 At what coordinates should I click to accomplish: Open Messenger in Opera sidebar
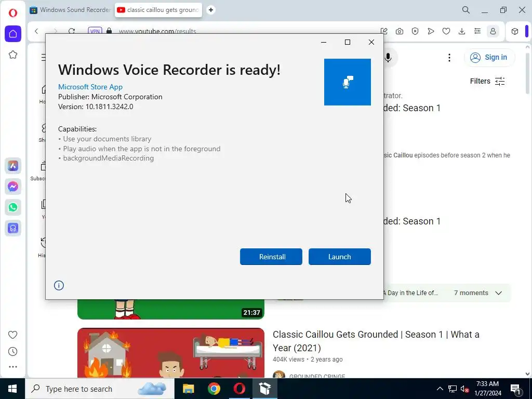(x=13, y=187)
